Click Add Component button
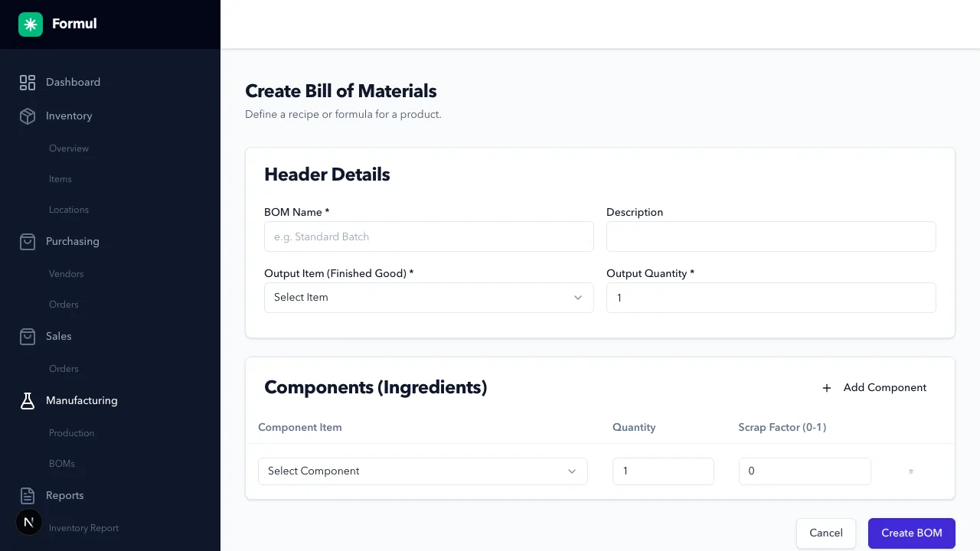This screenshot has height=551, width=980. click(874, 388)
